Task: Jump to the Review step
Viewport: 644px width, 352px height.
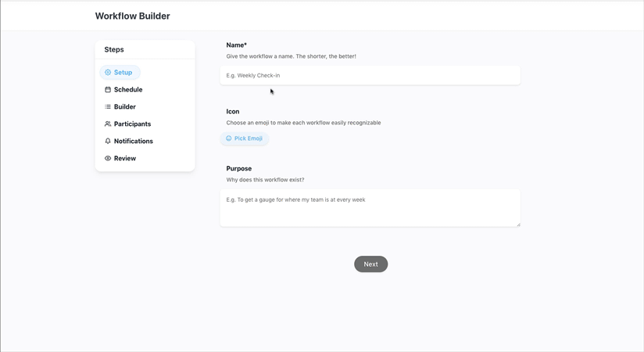Action: coord(120,158)
